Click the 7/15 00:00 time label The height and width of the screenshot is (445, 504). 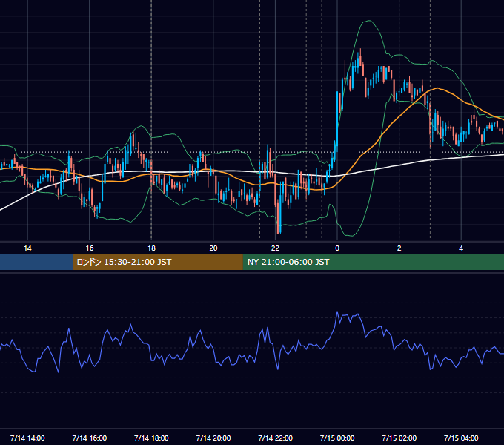click(x=337, y=438)
